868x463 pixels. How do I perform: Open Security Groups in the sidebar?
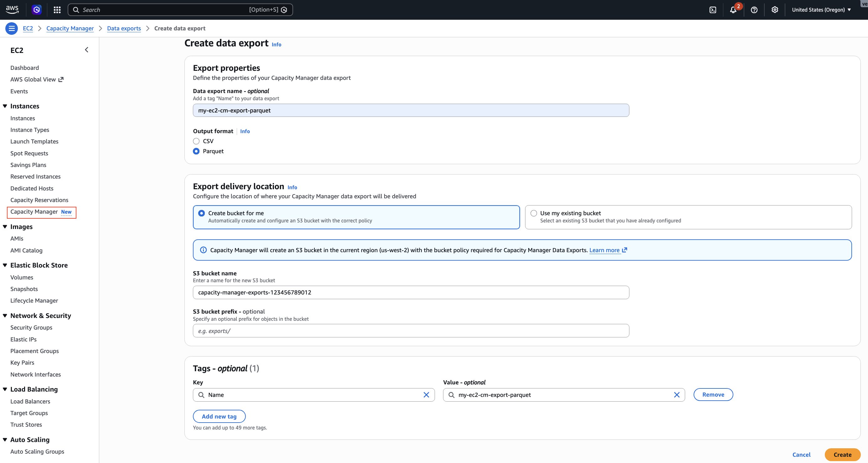click(x=31, y=327)
